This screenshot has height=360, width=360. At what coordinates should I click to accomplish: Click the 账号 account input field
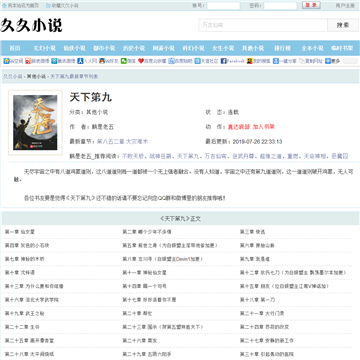[x=223, y=6]
